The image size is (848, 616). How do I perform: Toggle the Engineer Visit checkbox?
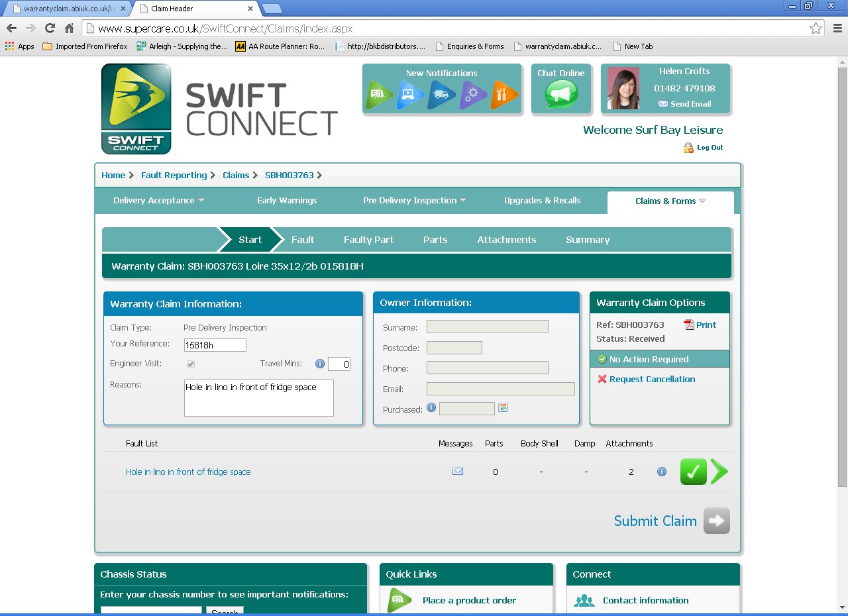tap(191, 364)
